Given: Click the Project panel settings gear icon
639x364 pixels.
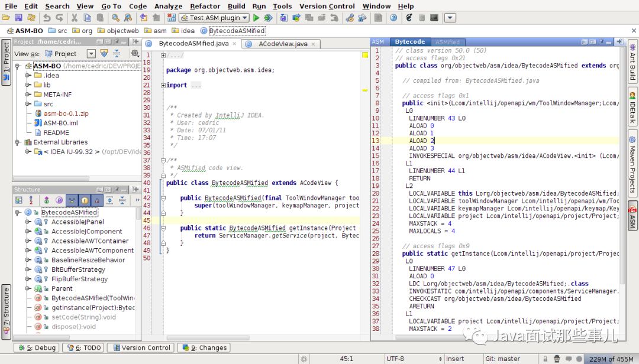Looking at the screenshot, I should [135, 53].
